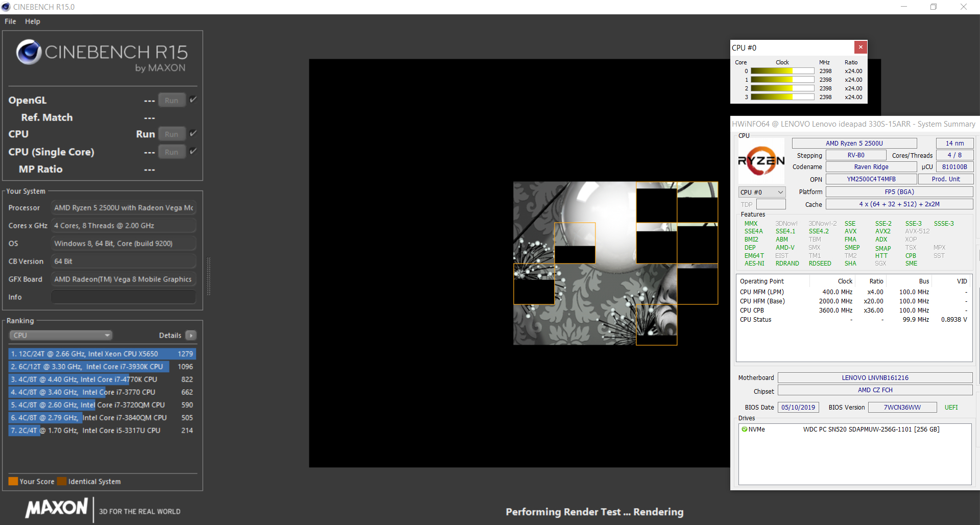980x525 pixels.
Task: Select ranking entry Intel Core i7-3930K
Action: click(x=102, y=367)
